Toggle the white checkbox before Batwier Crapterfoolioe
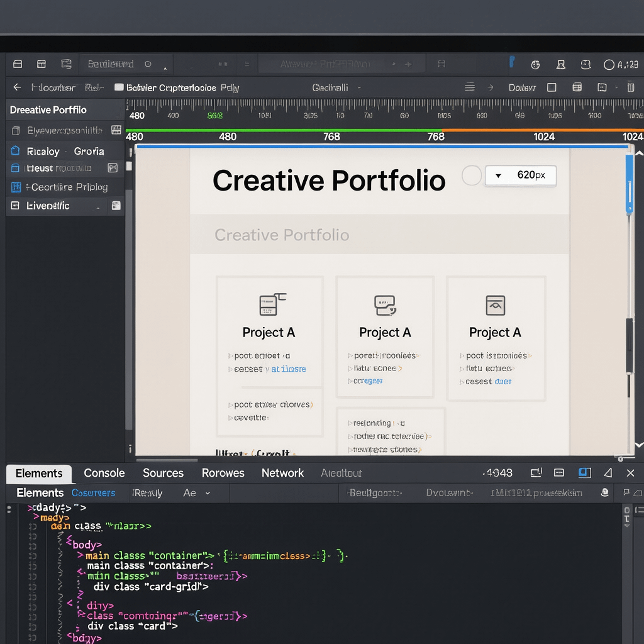Viewport: 644px width, 644px height. pos(119,88)
